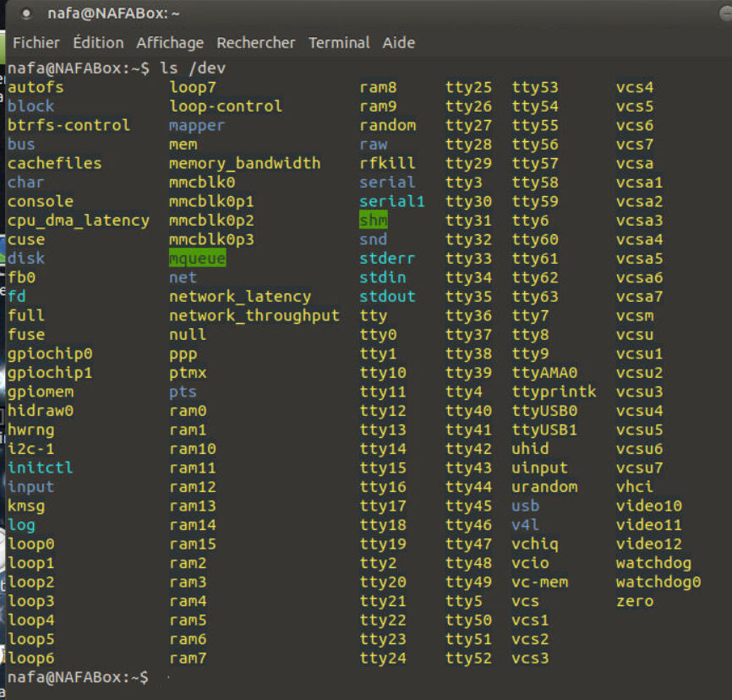This screenshot has height=700, width=732.
Task: Click the 'cachefiles' entry
Action: point(55,163)
